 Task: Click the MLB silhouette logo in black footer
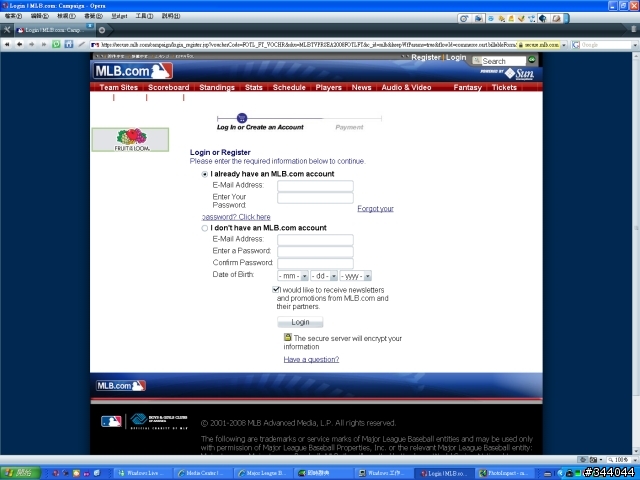point(111,421)
